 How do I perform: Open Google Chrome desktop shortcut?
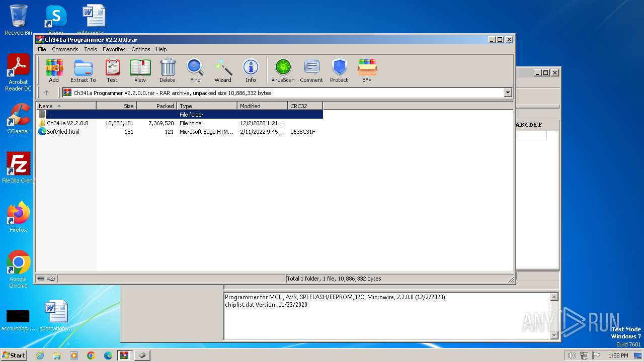pos(18,269)
